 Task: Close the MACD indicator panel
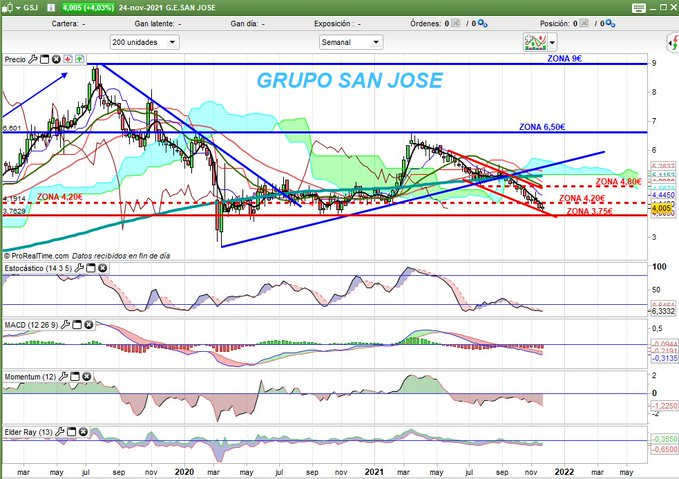(89, 324)
